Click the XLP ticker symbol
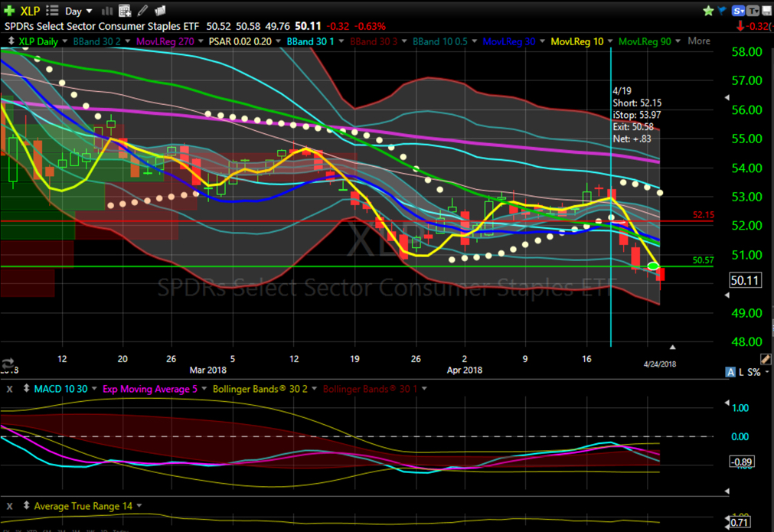This screenshot has width=774, height=532. click(x=30, y=11)
